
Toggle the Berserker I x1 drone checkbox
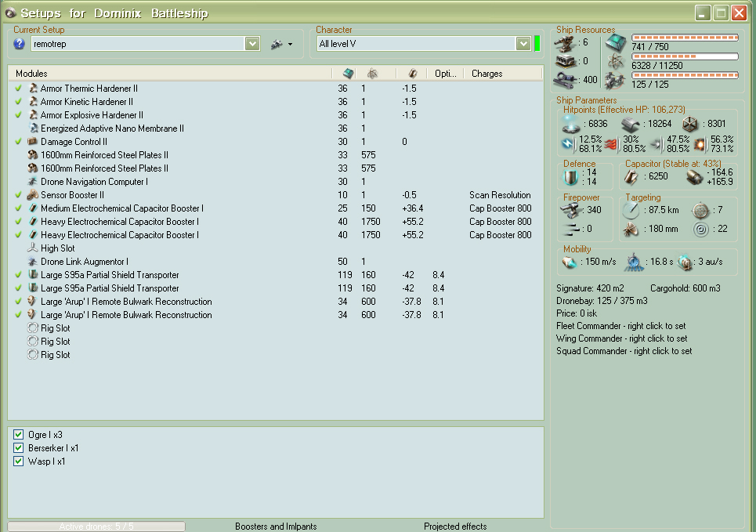click(x=18, y=448)
